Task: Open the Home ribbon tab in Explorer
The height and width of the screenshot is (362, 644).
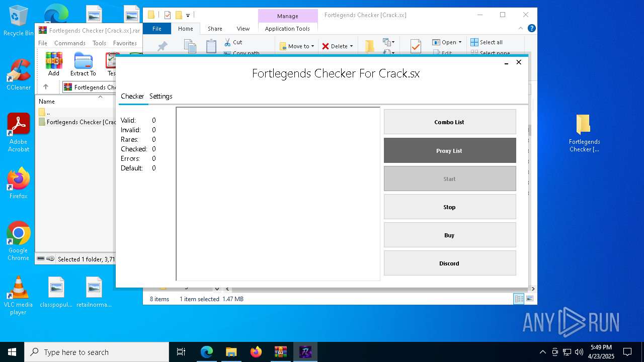Action: (185, 29)
